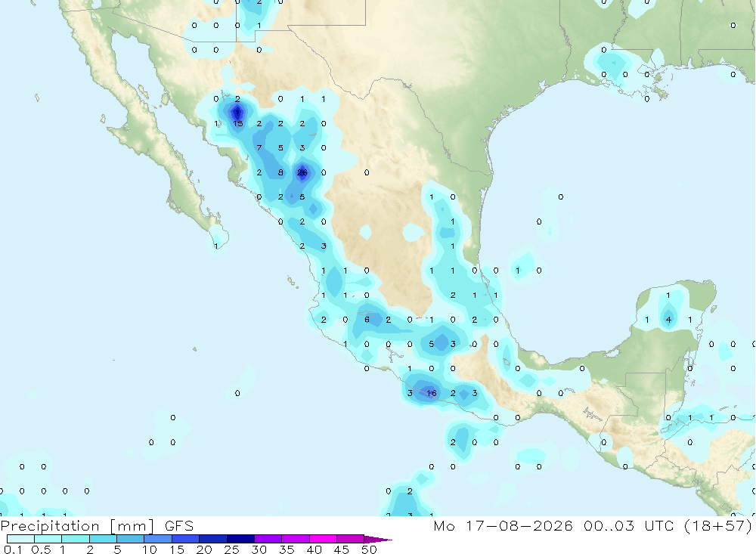Click the '(18+57)' forecast offset text

click(x=718, y=525)
